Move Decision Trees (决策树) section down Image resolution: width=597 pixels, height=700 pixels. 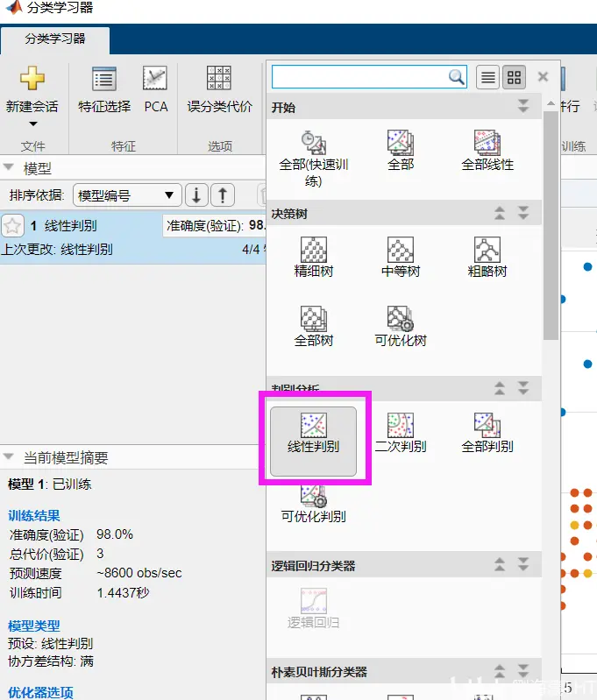523,213
